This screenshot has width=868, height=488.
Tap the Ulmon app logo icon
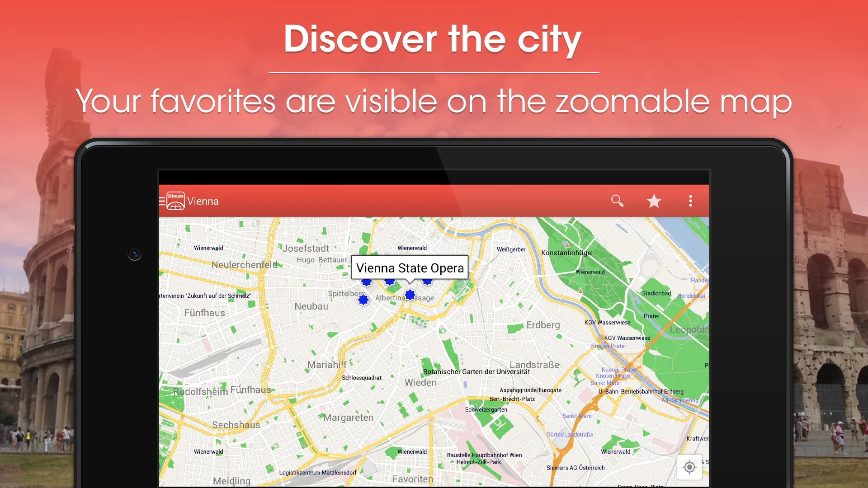pyautogui.click(x=175, y=201)
